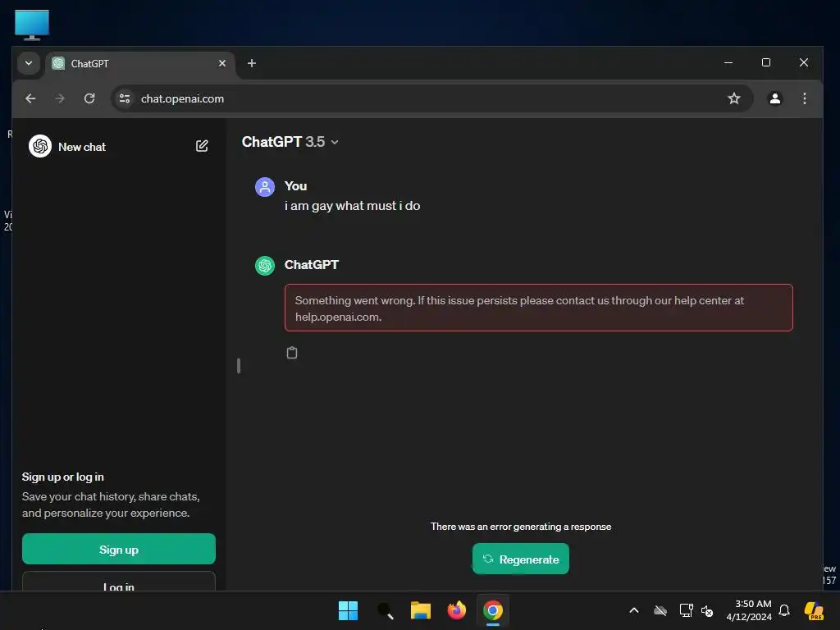
Task: Click the new chat compose icon
Action: tap(202, 146)
